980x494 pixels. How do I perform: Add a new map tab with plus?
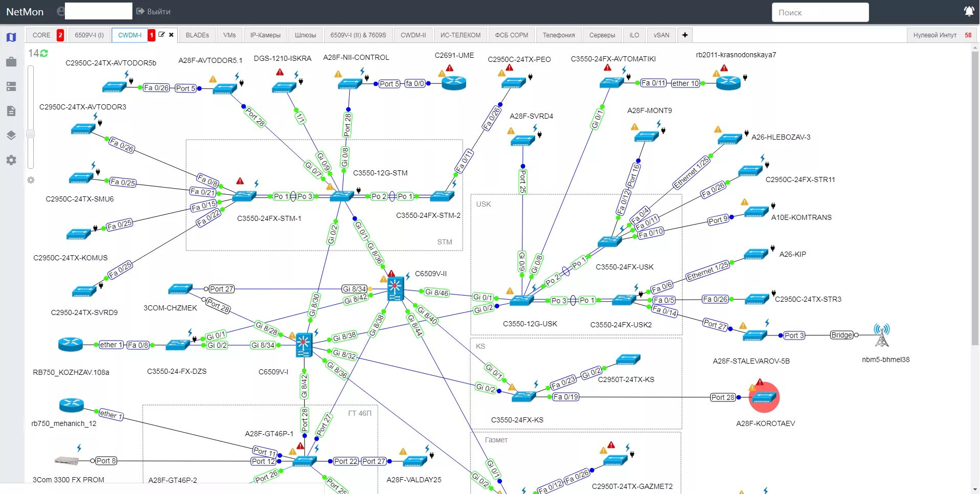pyautogui.click(x=685, y=35)
